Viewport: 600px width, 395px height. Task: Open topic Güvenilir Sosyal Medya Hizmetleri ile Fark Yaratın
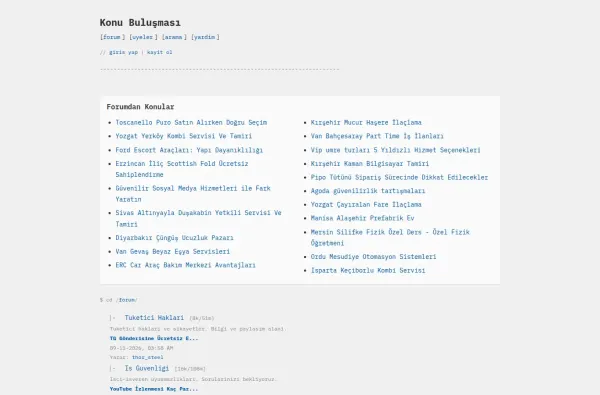pos(193,194)
